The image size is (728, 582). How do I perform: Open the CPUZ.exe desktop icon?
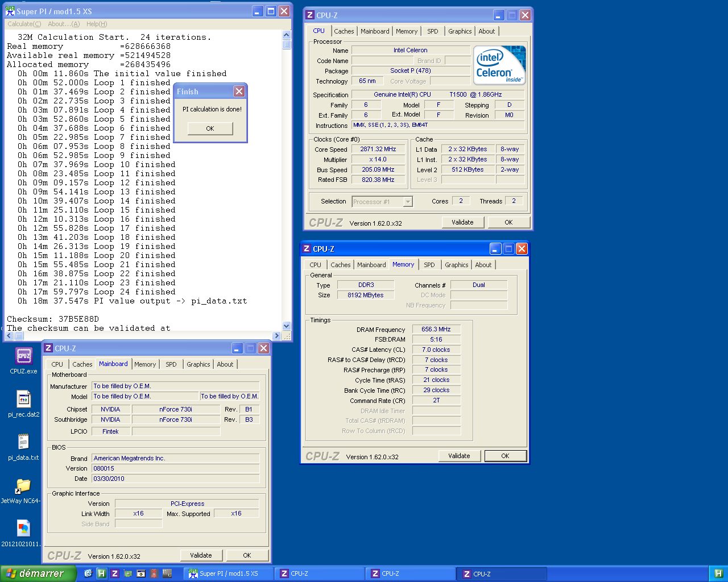click(23, 361)
